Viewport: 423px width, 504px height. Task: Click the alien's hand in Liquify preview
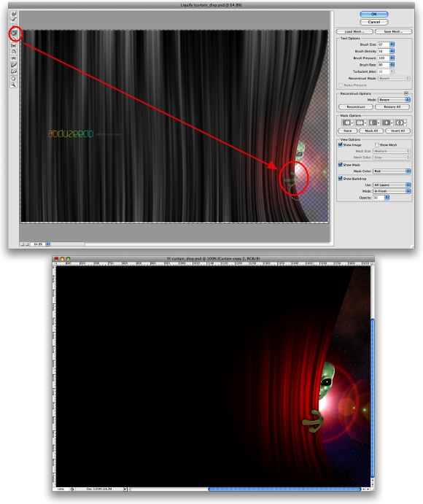[x=292, y=178]
